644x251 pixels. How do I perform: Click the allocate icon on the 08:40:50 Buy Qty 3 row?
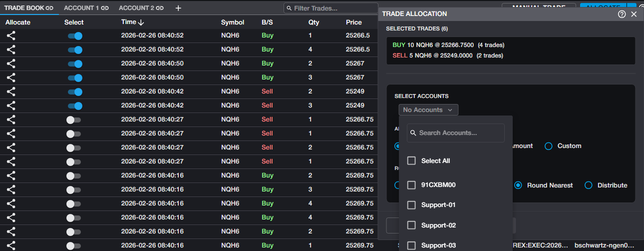[11, 77]
